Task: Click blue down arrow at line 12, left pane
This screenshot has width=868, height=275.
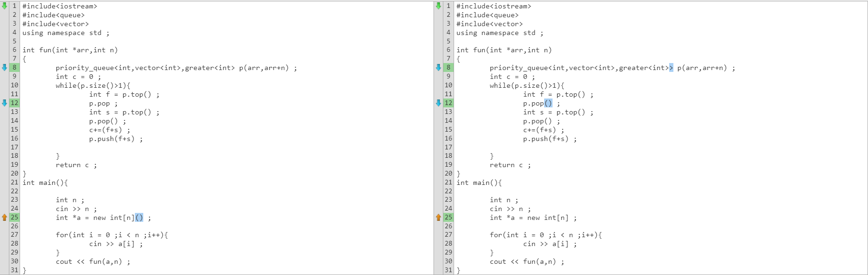Action: (5, 103)
